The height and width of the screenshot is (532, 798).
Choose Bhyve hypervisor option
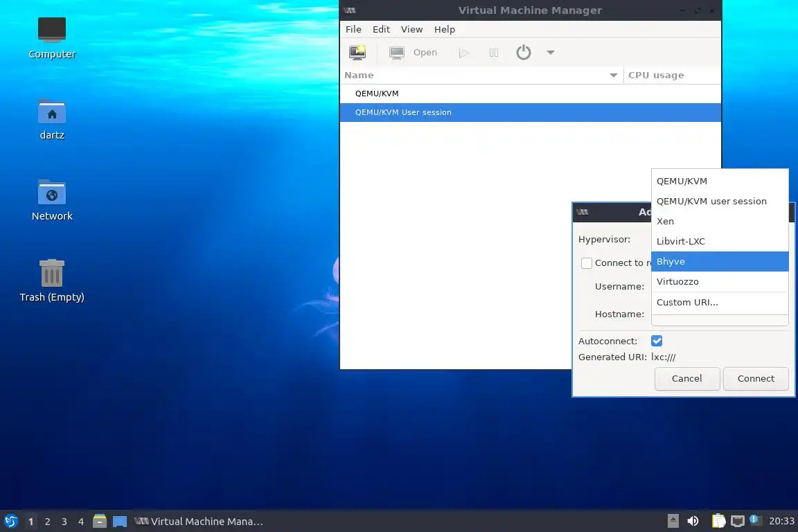[720, 262]
